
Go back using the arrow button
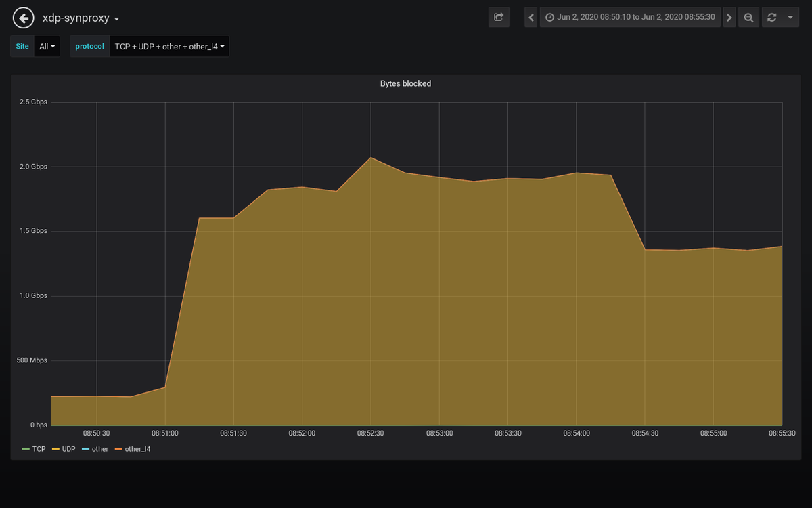pyautogui.click(x=24, y=18)
